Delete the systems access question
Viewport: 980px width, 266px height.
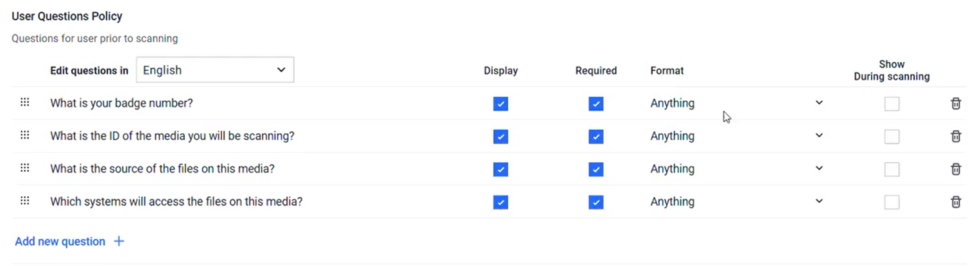click(956, 201)
